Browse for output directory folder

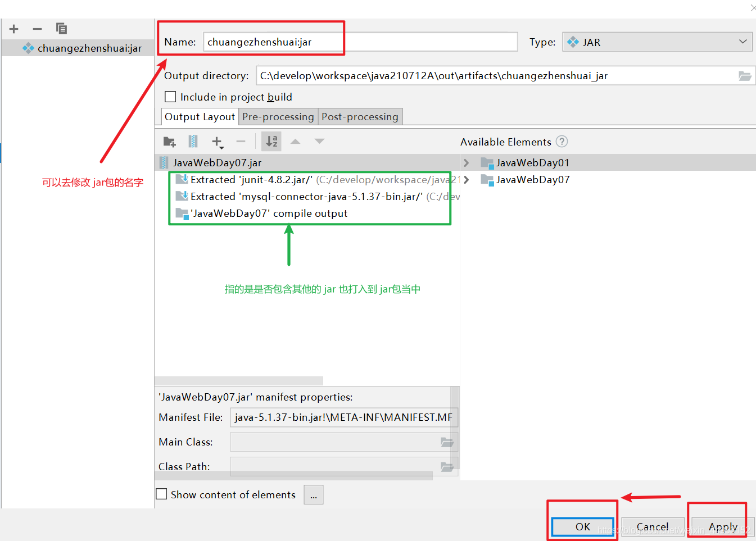point(745,76)
